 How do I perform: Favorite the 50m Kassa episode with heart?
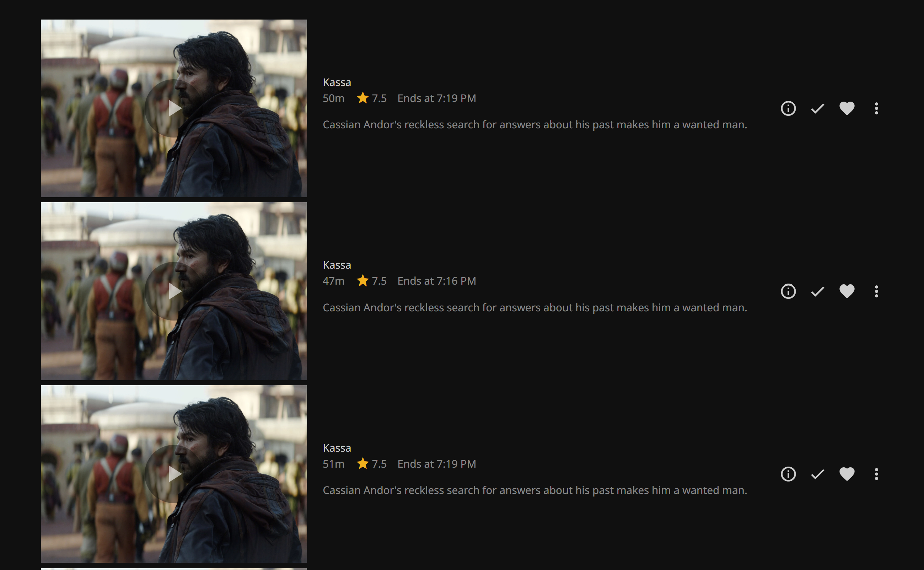(x=847, y=109)
